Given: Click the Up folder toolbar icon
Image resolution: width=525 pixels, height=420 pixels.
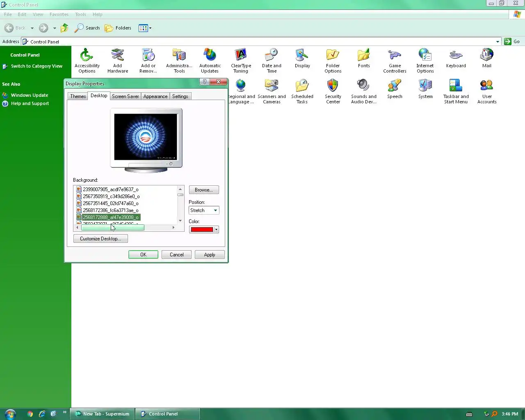Looking at the screenshot, I should pos(64,28).
